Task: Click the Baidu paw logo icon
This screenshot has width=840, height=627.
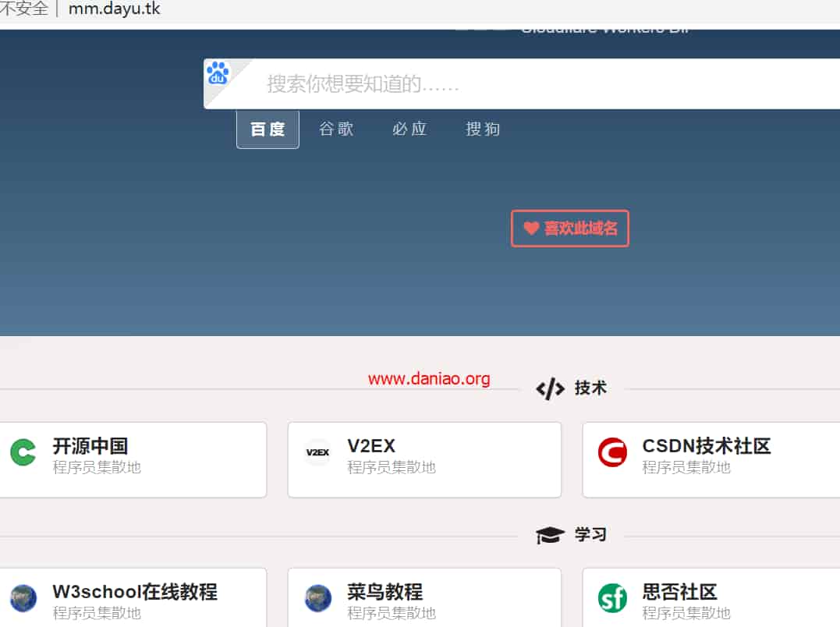Action: pos(218,73)
